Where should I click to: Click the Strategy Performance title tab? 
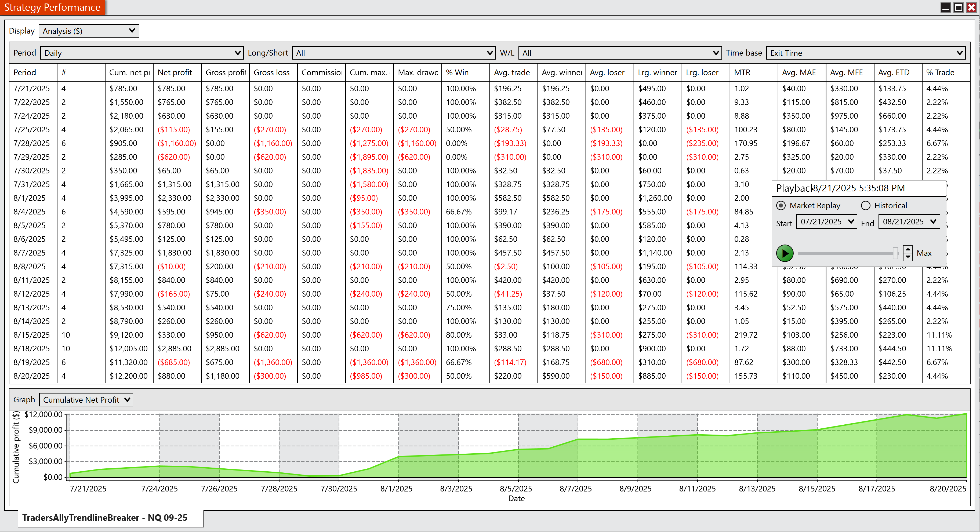point(52,7)
